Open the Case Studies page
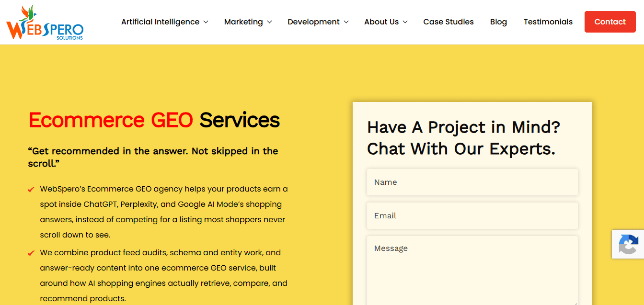Screen dimensions: 644x305 (448, 22)
